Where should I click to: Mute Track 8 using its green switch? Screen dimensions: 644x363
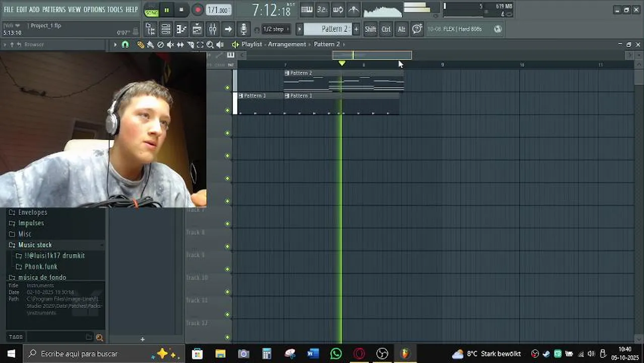click(x=227, y=247)
